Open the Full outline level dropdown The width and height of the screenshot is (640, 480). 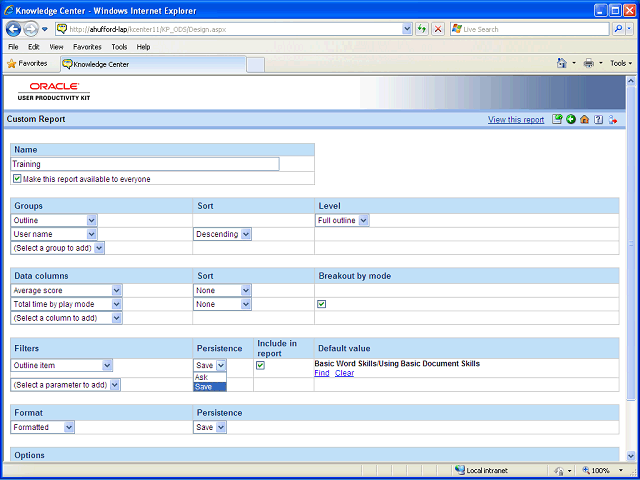(342, 220)
